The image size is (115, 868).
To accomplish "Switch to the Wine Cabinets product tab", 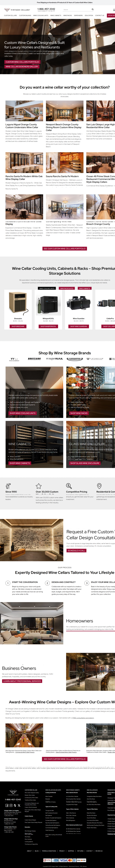I will [85, 288].
